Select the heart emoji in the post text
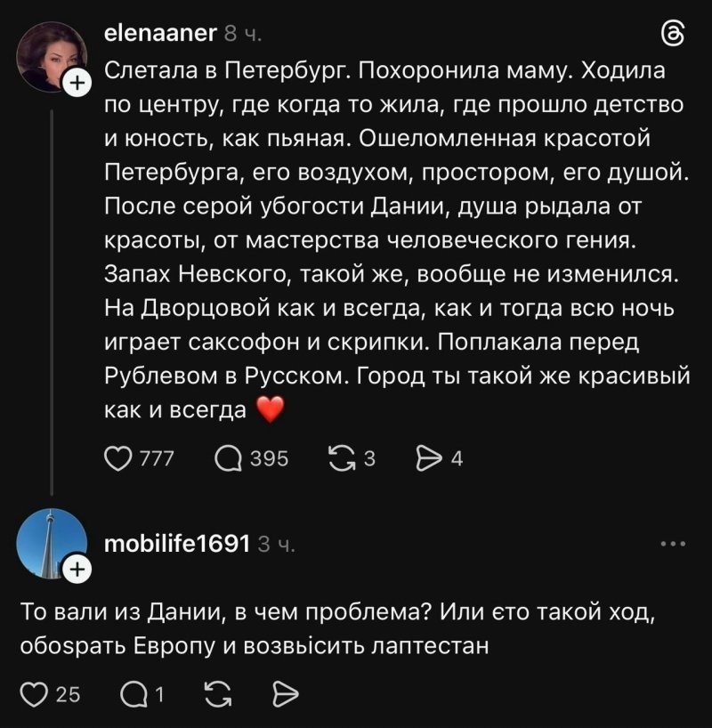The image size is (712, 728). click(x=273, y=410)
